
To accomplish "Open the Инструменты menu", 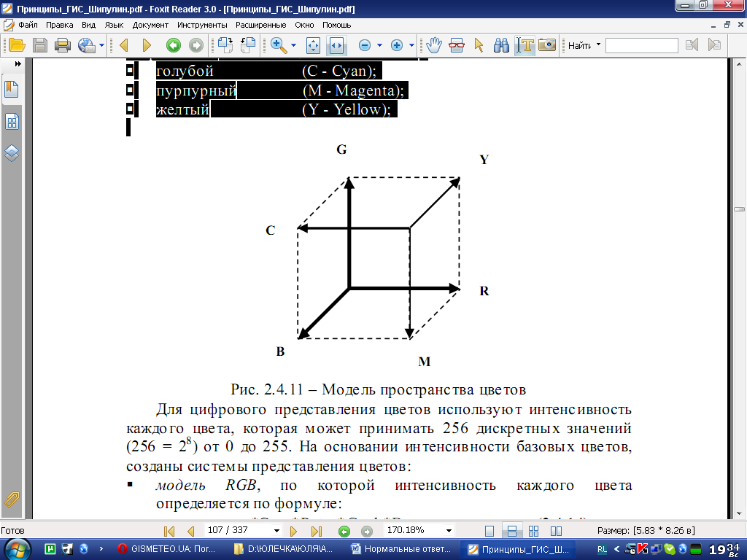I will pyautogui.click(x=202, y=25).
